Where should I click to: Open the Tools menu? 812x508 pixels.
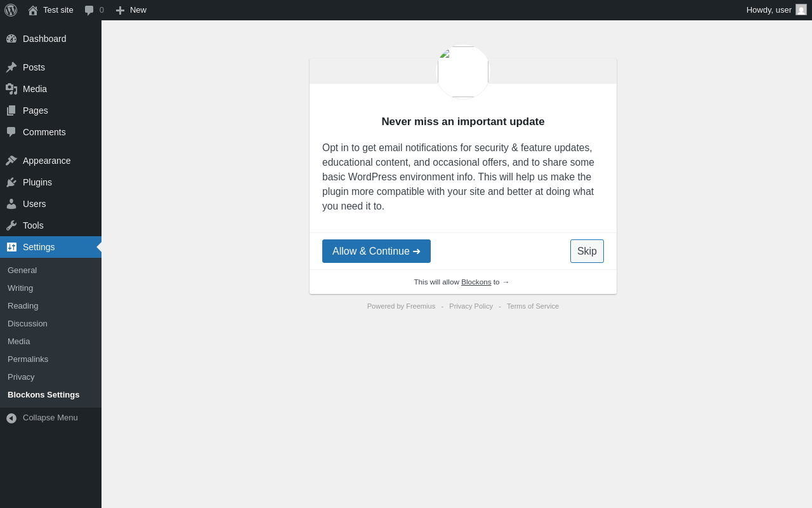33,225
